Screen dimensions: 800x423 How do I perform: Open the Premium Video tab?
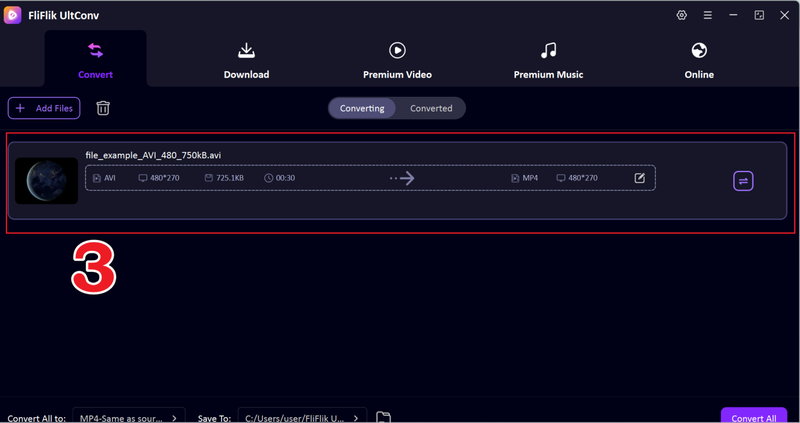(397, 60)
